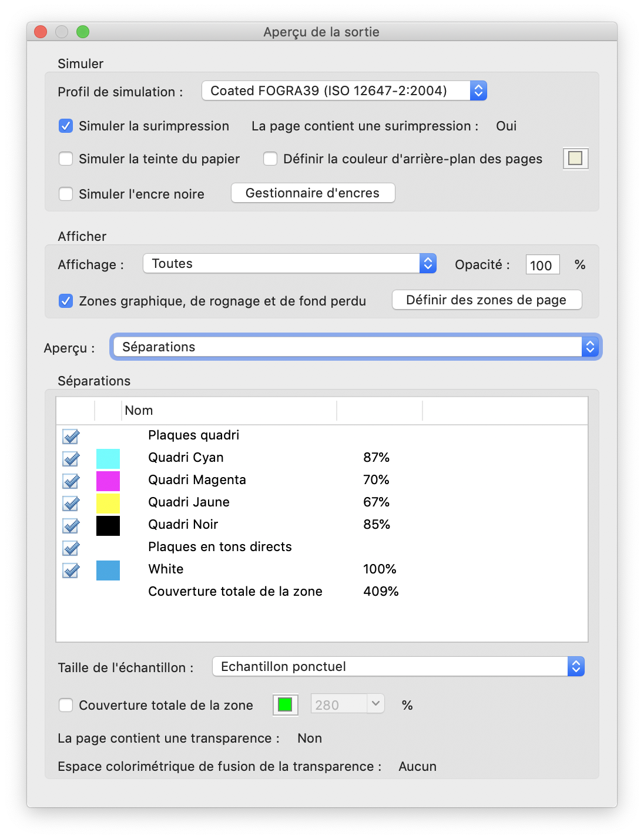The image size is (644, 839).
Task: Click the Opacité value field
Action: pyautogui.click(x=542, y=265)
